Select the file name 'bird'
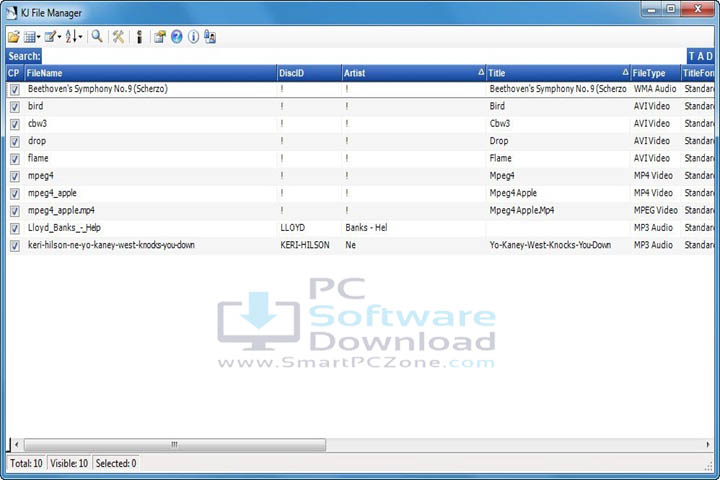Viewport: 720px width, 480px height. [x=35, y=106]
